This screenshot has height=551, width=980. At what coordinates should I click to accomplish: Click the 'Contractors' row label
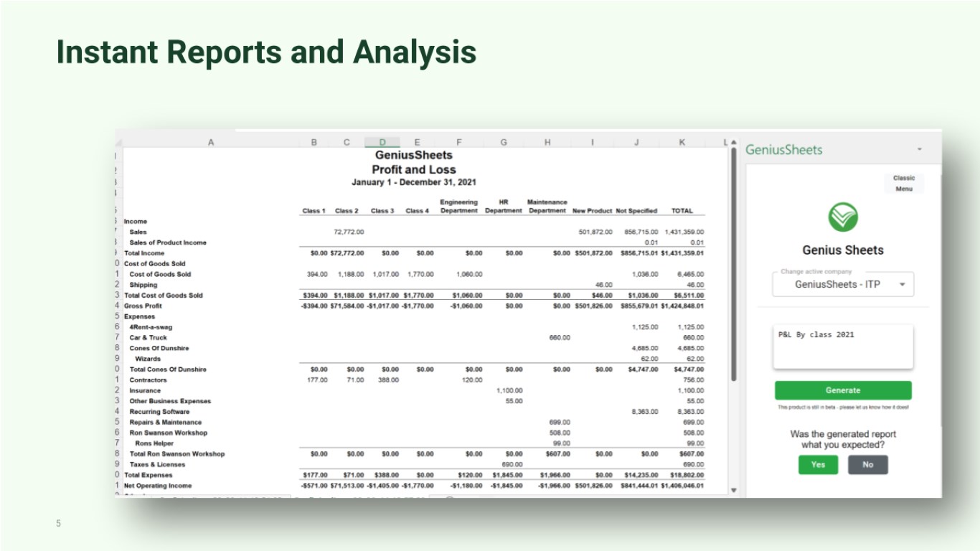click(148, 380)
